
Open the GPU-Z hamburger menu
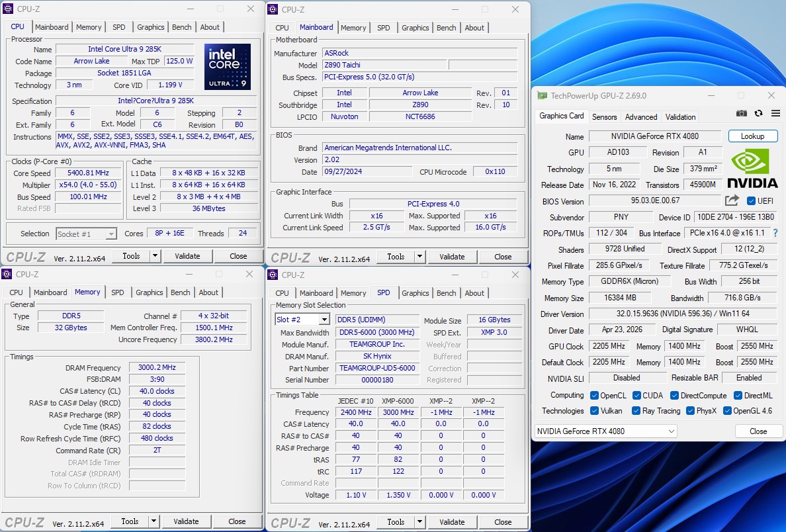click(775, 114)
